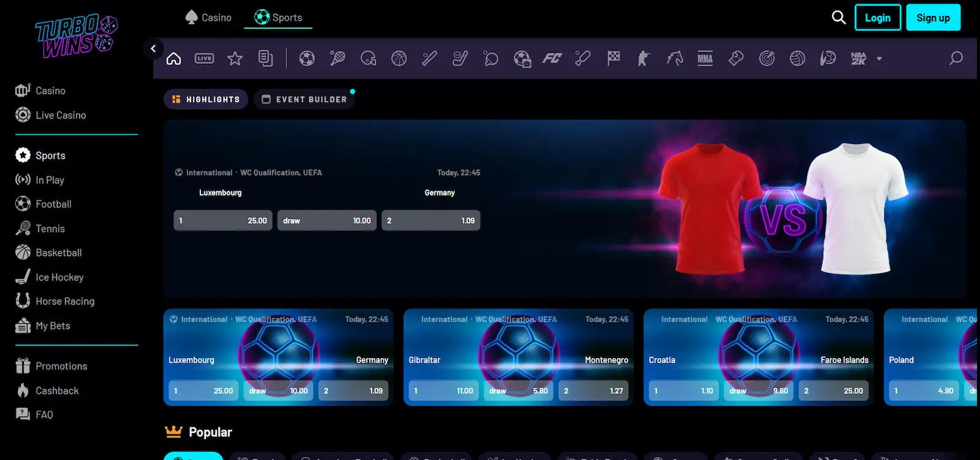Screen dimensions: 980x460
Task: Expand more sports dropdown arrow
Action: pos(879,59)
